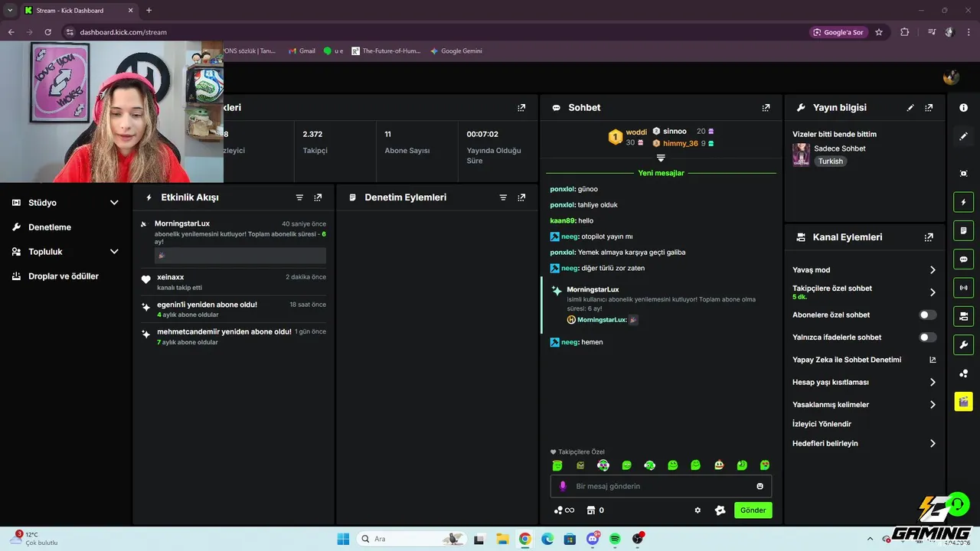980x551 pixels.
Task: Click the focus frame icon in right sidebar
Action: point(963,174)
